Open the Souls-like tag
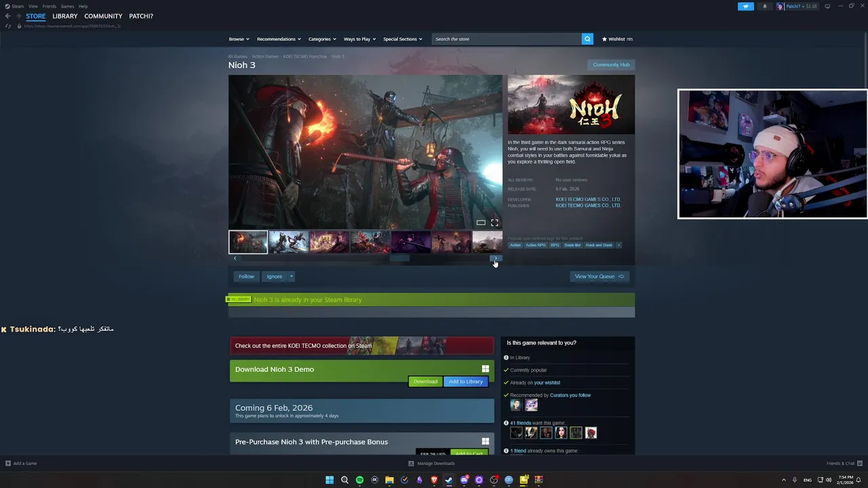The width and height of the screenshot is (868, 488). (x=572, y=245)
